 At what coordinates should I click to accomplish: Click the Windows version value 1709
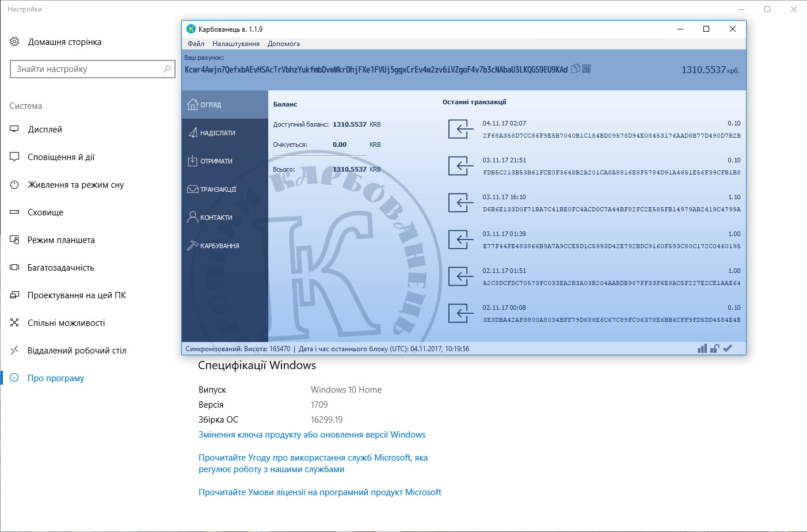coord(319,405)
